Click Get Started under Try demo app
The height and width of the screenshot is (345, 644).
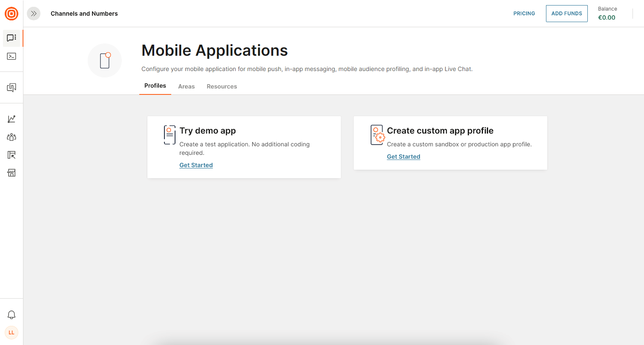tap(196, 165)
